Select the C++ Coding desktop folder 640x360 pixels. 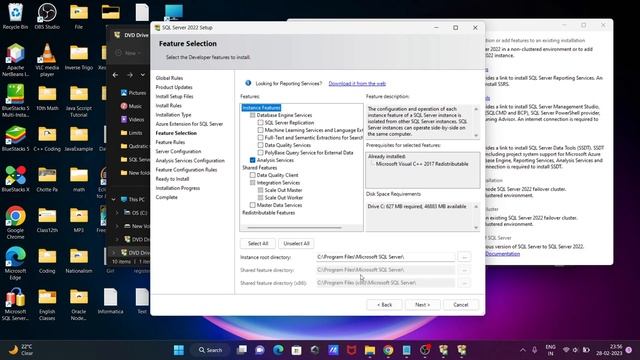47,139
